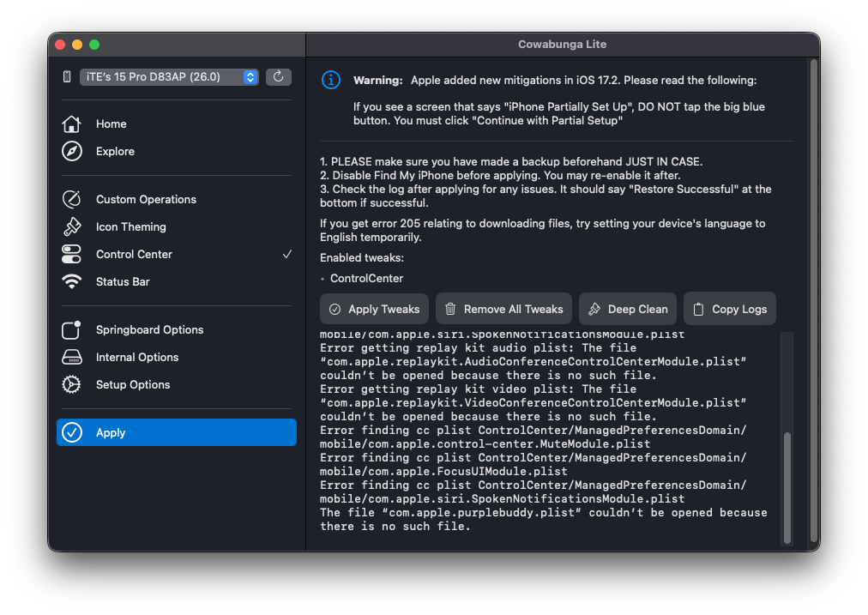The height and width of the screenshot is (615, 868).
Task: Open Internal Options via drive icon
Action: pyautogui.click(x=71, y=357)
